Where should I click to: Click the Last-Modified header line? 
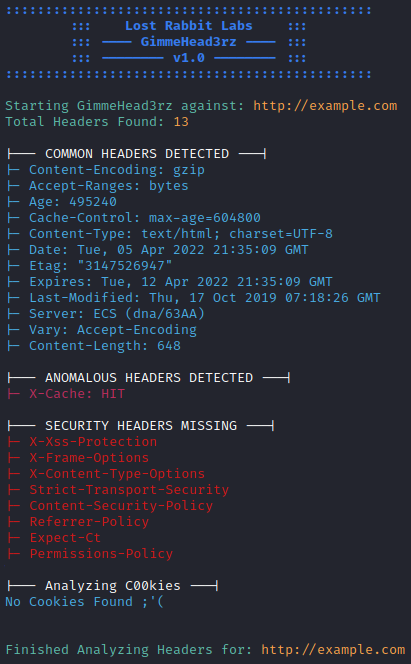point(205,298)
